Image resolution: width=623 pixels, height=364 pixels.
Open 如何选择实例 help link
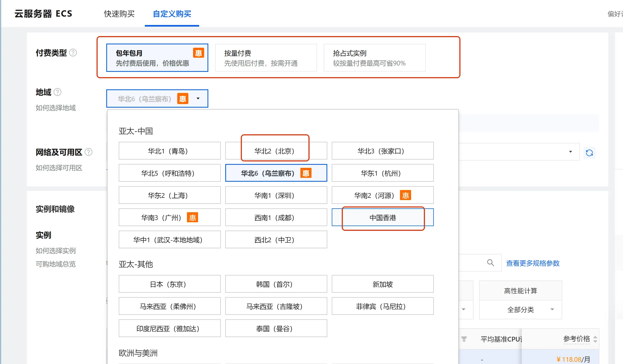click(x=56, y=251)
